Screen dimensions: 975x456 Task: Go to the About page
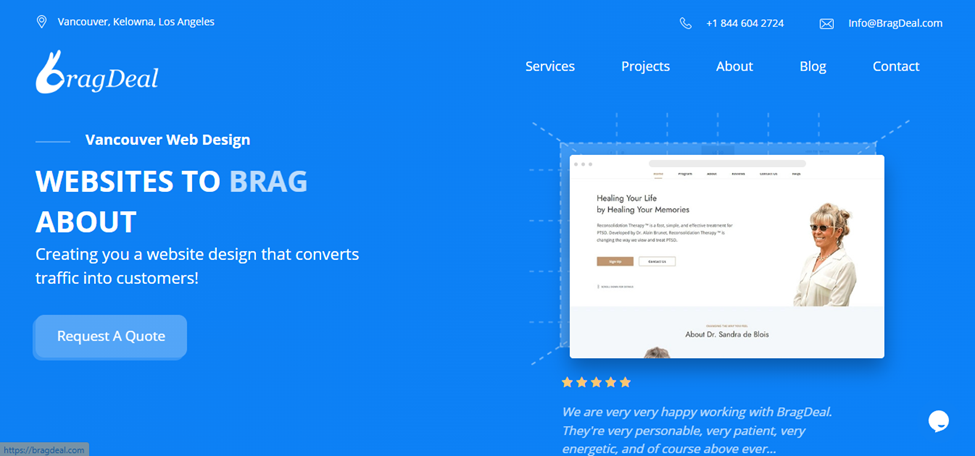pyautogui.click(x=734, y=66)
